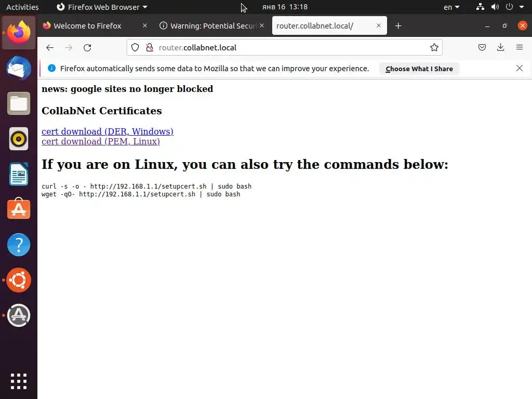Click the blue info icon in notification bar
The image size is (532, 399).
click(51, 68)
